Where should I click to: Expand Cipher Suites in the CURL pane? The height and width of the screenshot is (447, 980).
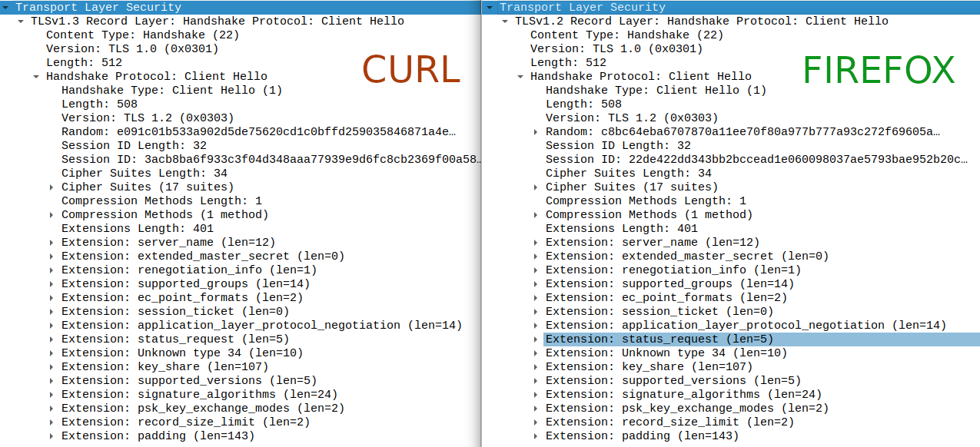51,187
